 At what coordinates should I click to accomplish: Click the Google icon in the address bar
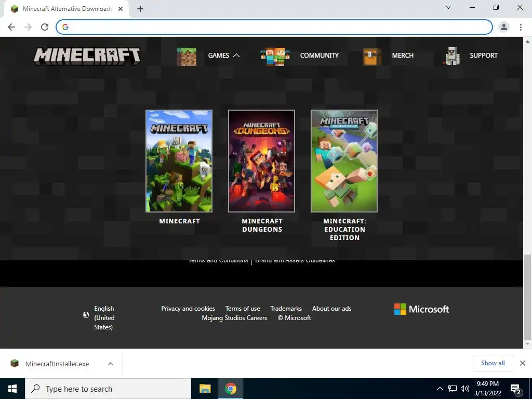tap(65, 27)
